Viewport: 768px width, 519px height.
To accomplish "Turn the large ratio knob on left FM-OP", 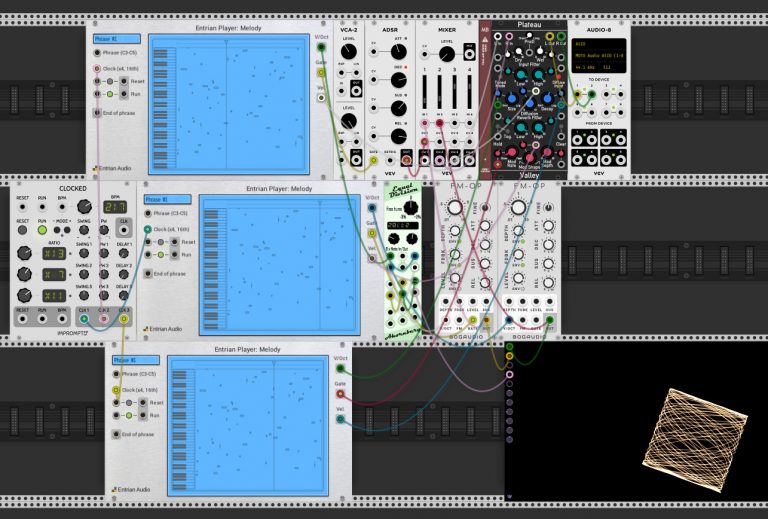I will click(x=455, y=207).
